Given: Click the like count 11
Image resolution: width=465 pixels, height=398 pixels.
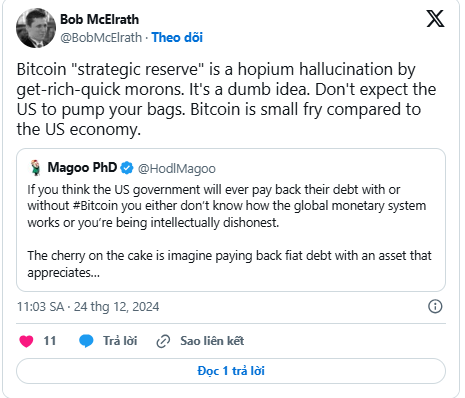Looking at the screenshot, I should (x=50, y=341).
